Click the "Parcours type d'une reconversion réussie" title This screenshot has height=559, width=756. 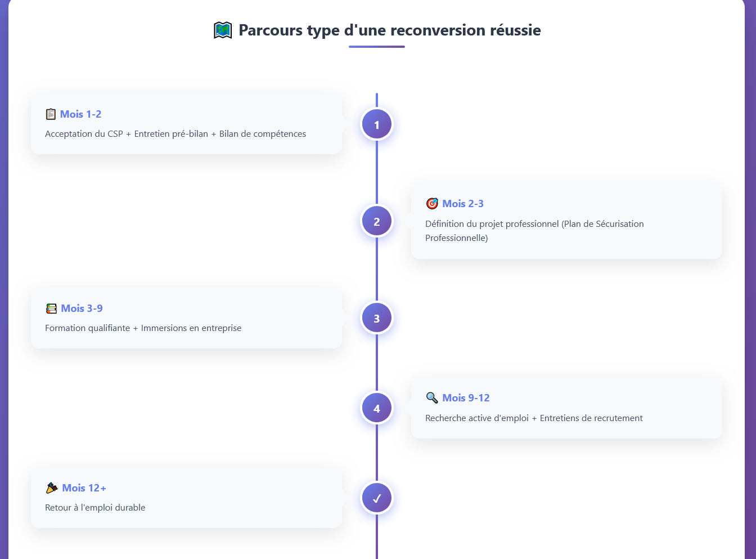(x=390, y=30)
